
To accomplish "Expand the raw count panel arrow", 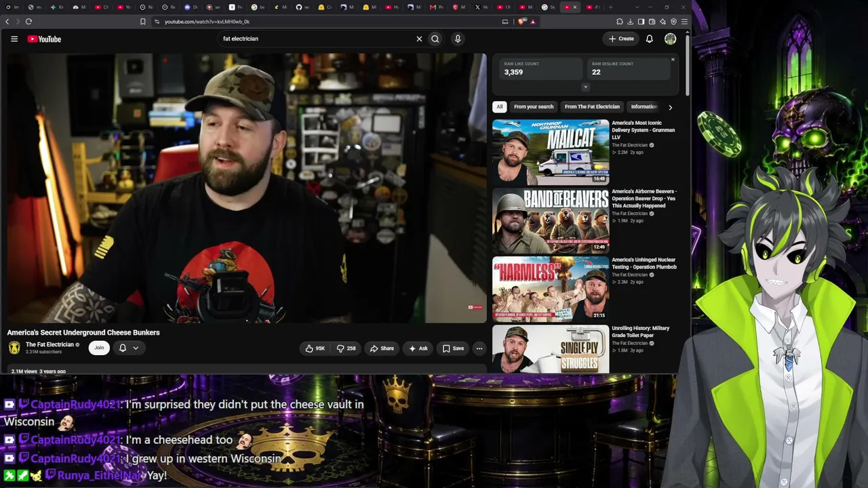I will pyautogui.click(x=586, y=87).
